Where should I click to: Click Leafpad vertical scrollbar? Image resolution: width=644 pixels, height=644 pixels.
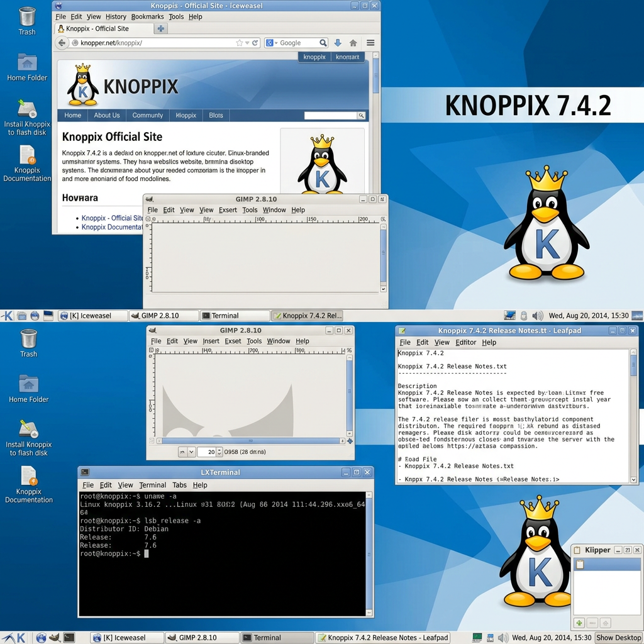click(x=633, y=416)
